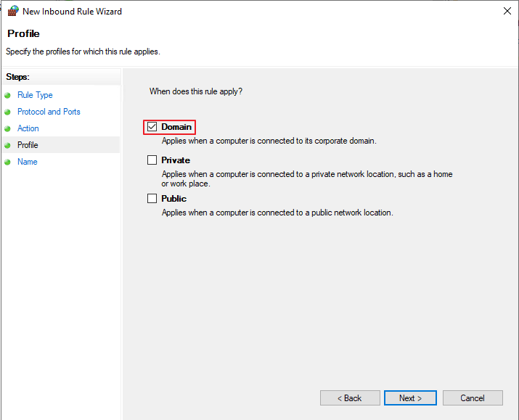519x420 pixels.
Task: Enable the Public profile checkbox
Action: (x=152, y=199)
